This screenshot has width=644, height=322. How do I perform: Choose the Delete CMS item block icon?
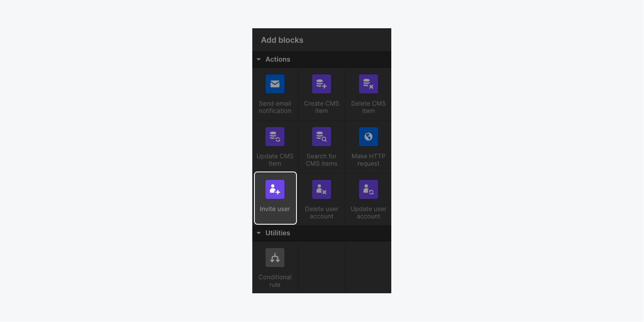[x=369, y=84]
